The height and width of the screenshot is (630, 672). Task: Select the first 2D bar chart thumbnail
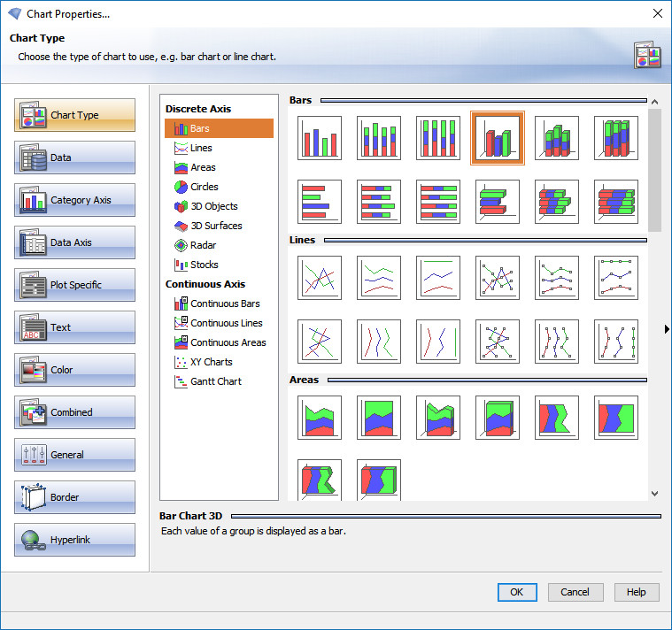coord(320,138)
